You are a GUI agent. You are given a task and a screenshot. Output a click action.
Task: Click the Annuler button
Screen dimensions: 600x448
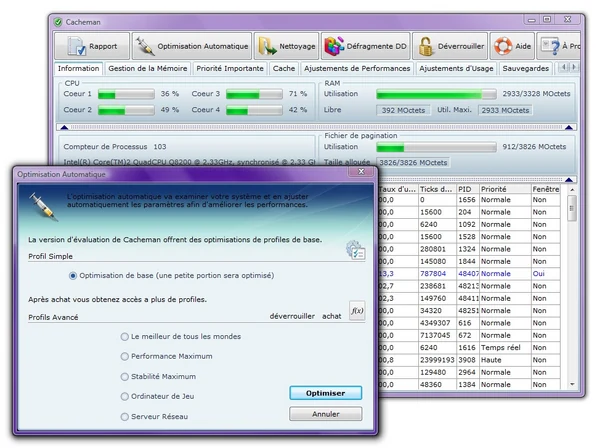pyautogui.click(x=326, y=414)
